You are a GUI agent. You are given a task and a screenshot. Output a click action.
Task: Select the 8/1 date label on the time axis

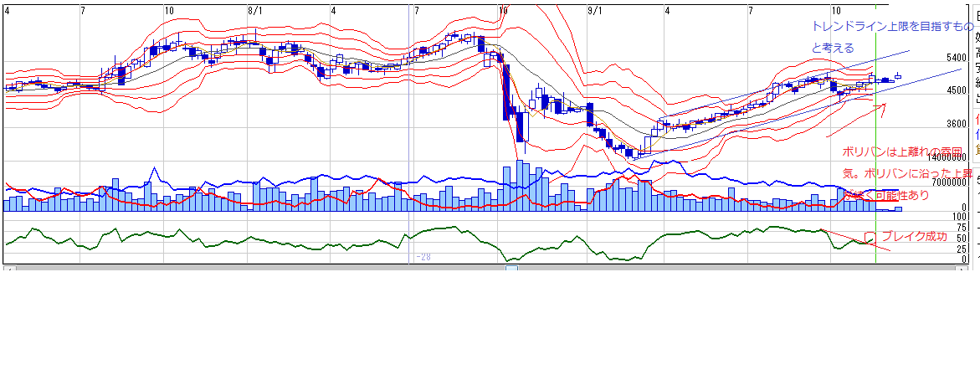255,10
